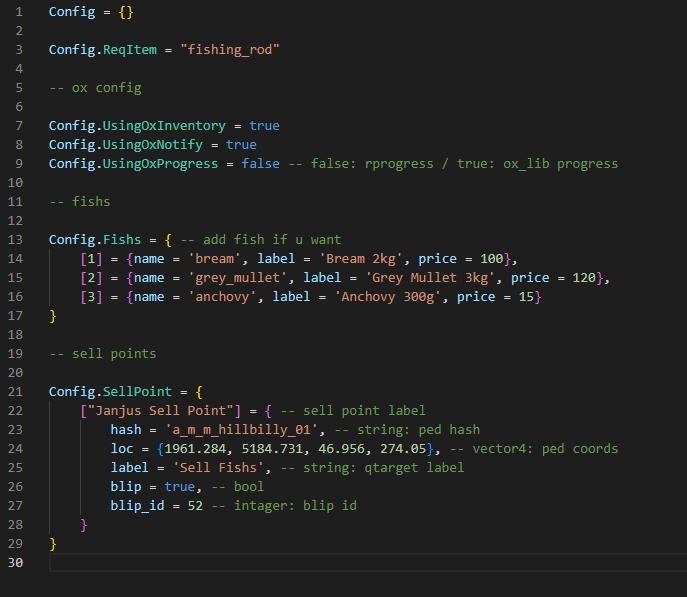Click the [3] index key
This screenshot has height=597, width=687.
tap(91, 297)
